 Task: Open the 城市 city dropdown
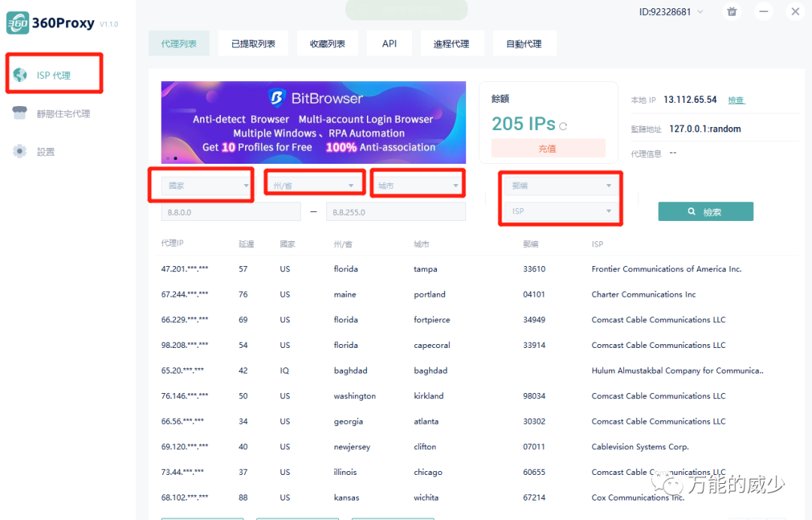point(417,186)
